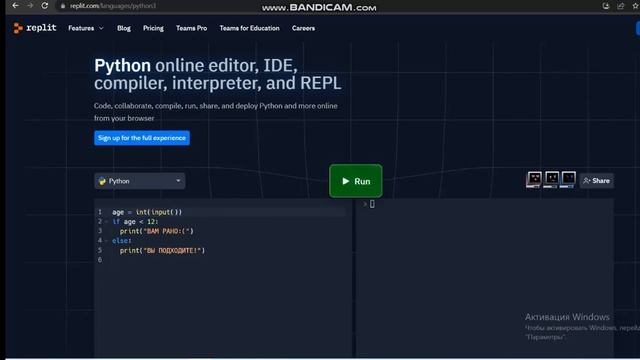Open the Python language selector

click(140, 181)
